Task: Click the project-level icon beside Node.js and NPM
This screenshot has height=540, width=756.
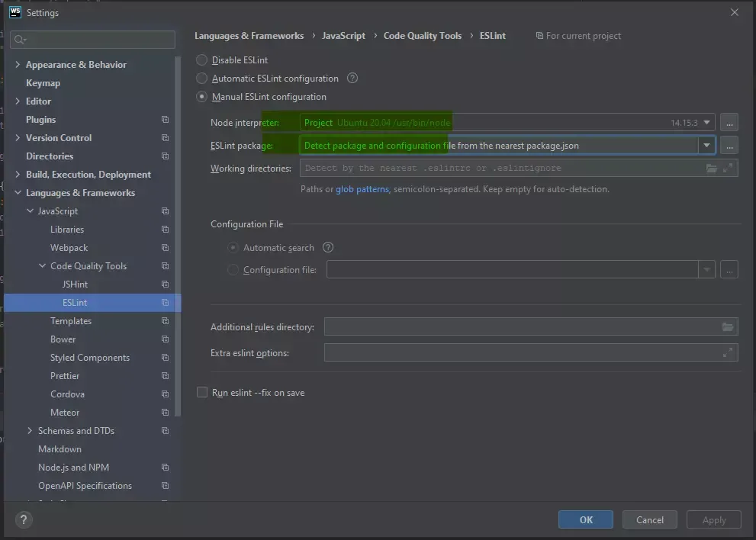Action: pyautogui.click(x=165, y=468)
